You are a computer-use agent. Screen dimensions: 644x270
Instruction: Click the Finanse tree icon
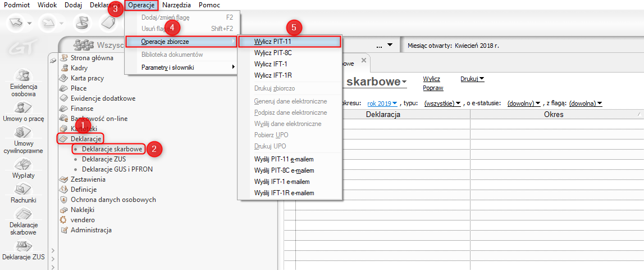63,108
